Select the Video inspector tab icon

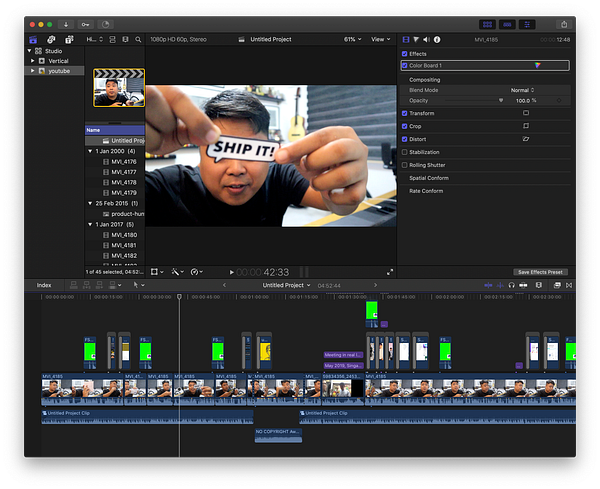tap(406, 39)
